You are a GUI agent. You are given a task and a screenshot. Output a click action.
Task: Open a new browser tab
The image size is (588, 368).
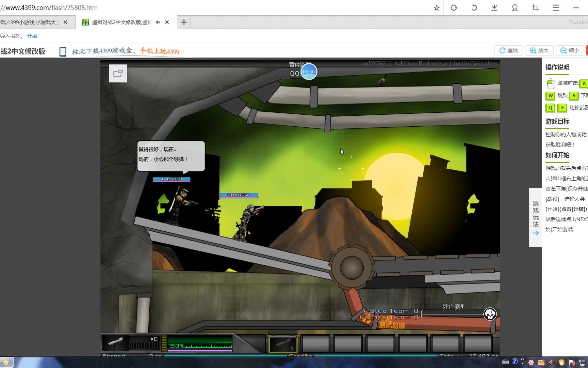pos(184,22)
